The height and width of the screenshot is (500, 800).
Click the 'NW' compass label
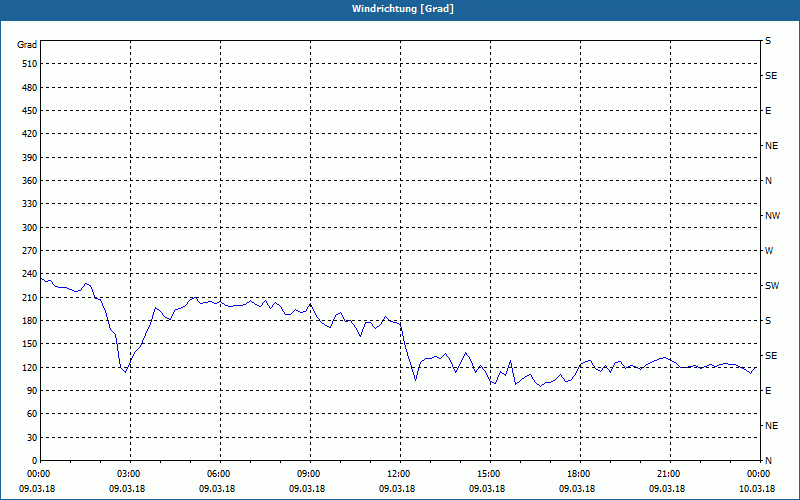coord(772,216)
